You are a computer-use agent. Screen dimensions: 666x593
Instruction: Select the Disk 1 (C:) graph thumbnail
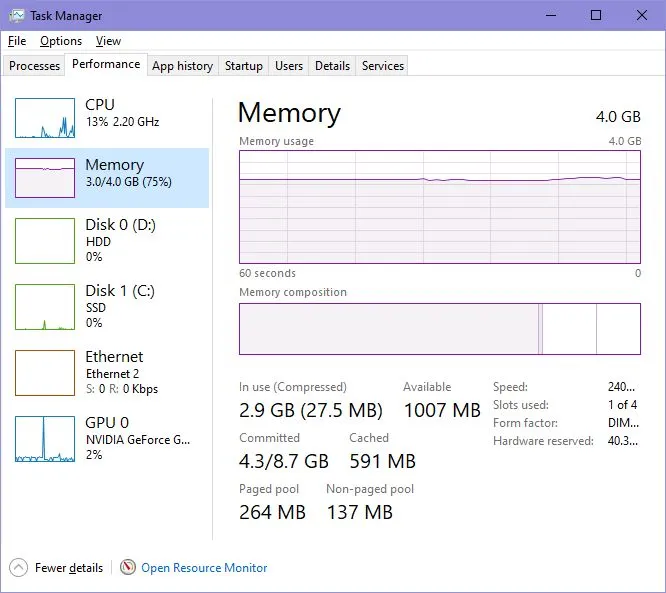[x=45, y=307]
